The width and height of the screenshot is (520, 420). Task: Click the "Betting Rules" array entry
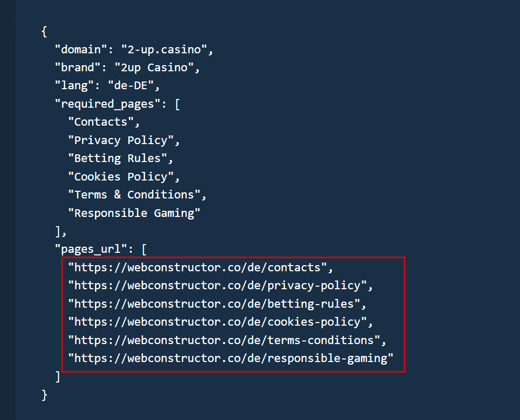click(117, 158)
